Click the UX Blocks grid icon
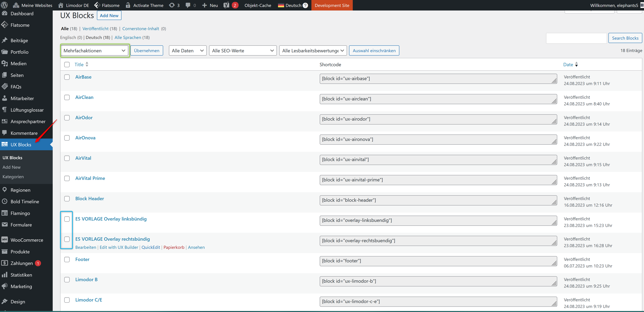 coord(5,144)
